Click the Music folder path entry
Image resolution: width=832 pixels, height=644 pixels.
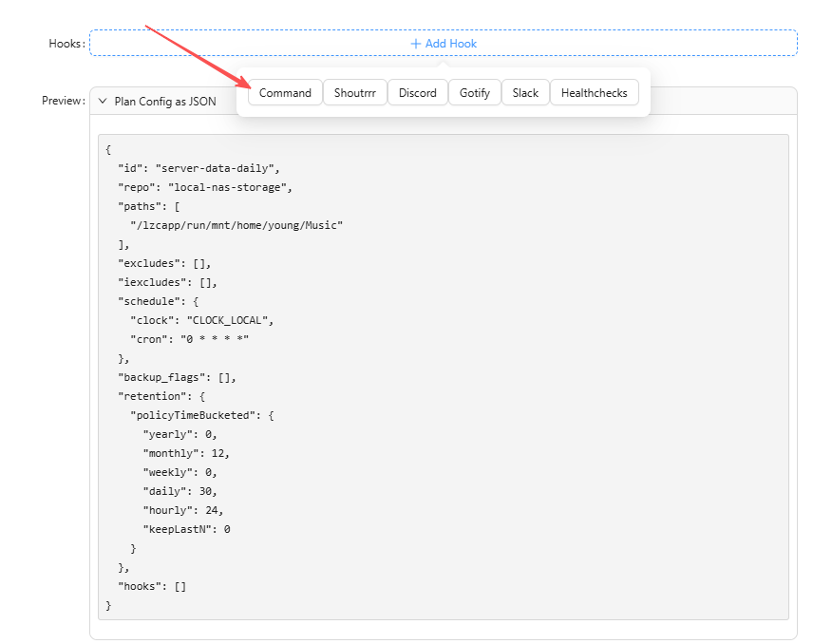[236, 225]
